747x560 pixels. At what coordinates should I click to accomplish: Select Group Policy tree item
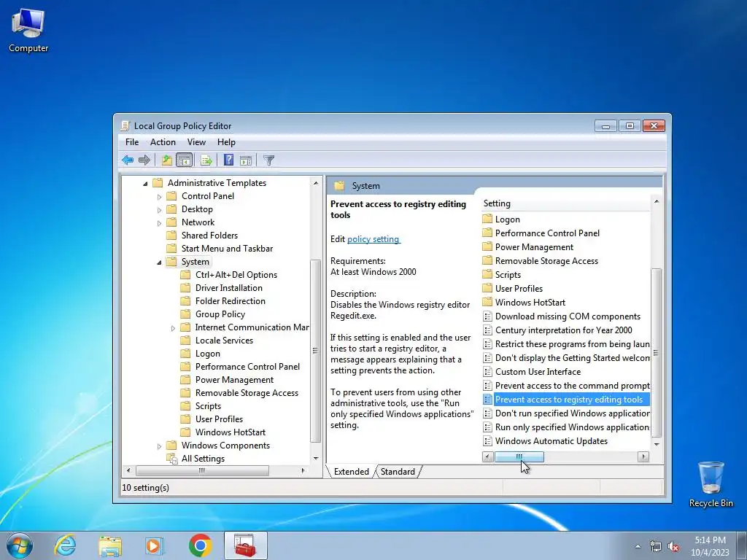[220, 314]
